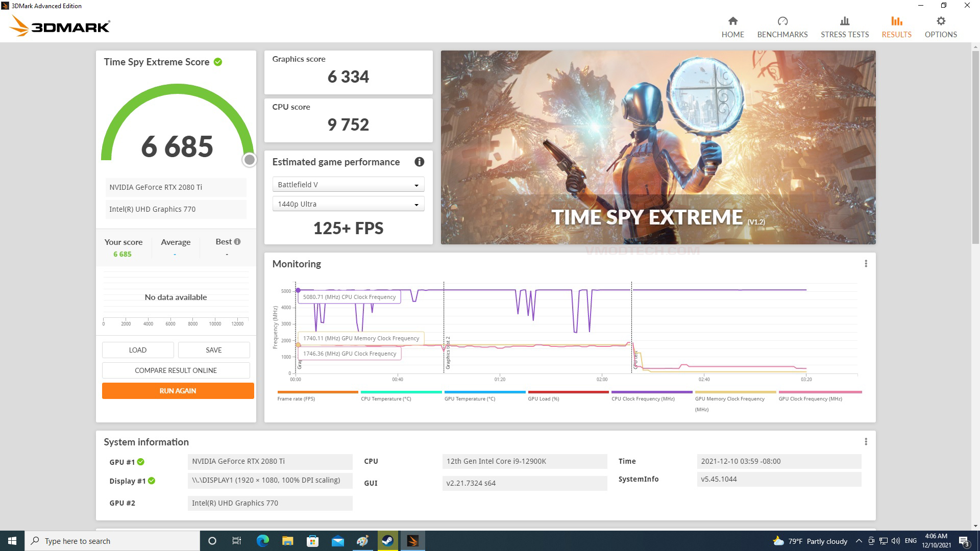Click the info icon next to Best
The image size is (980, 551).
[237, 241]
